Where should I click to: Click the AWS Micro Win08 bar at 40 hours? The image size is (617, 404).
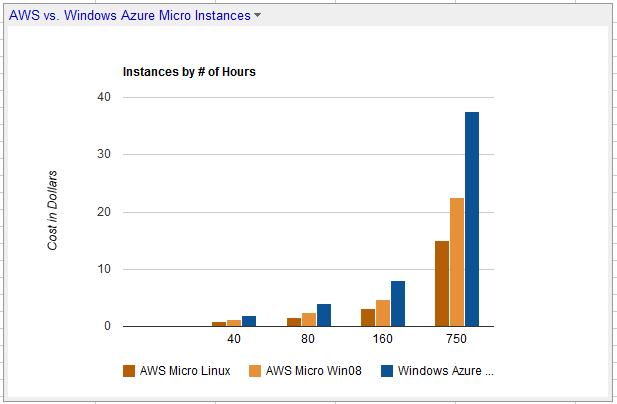pyautogui.click(x=234, y=323)
